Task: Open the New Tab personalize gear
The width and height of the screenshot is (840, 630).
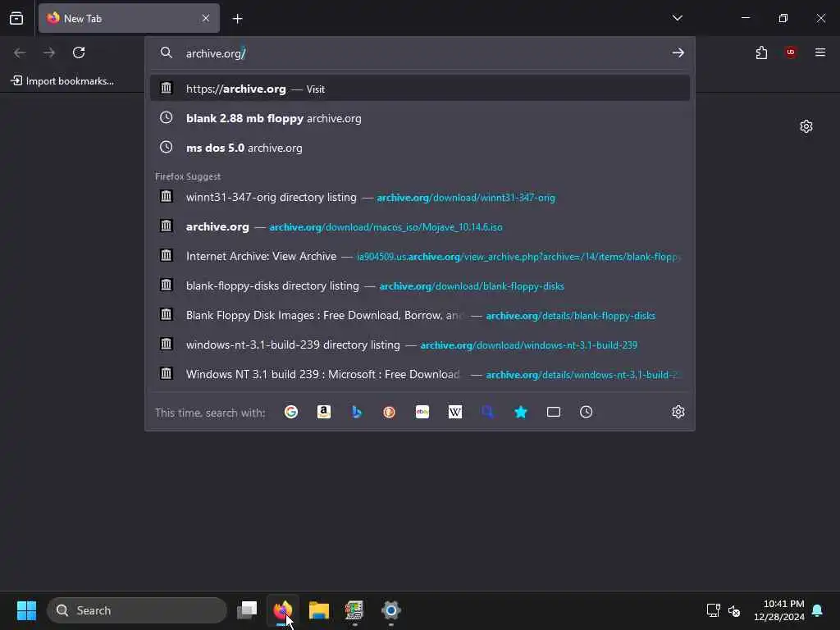Action: click(806, 126)
